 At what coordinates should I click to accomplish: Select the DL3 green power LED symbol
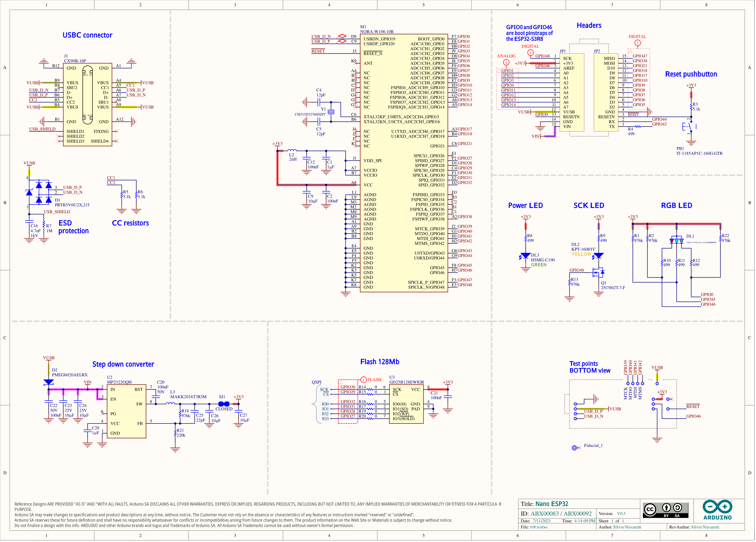(525, 256)
